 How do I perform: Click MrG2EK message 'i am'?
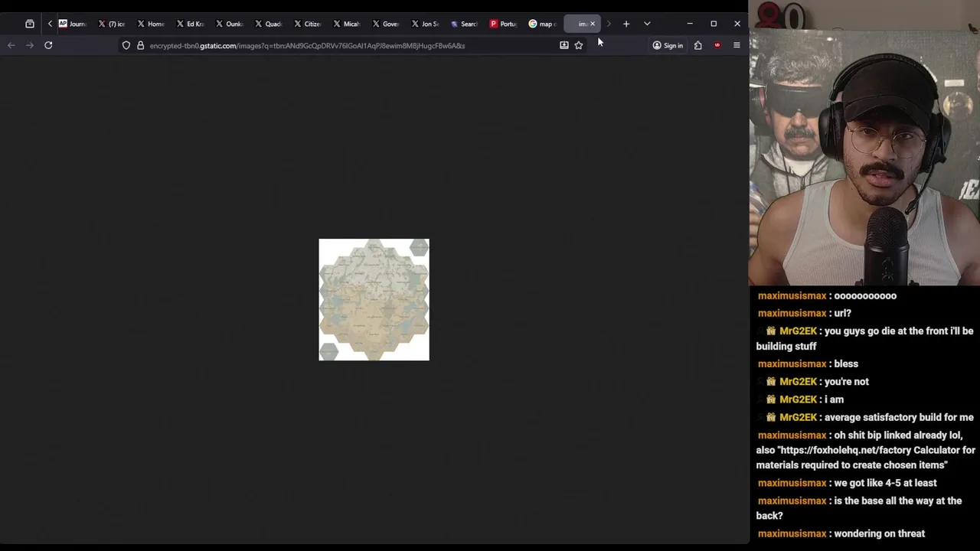[x=834, y=399]
